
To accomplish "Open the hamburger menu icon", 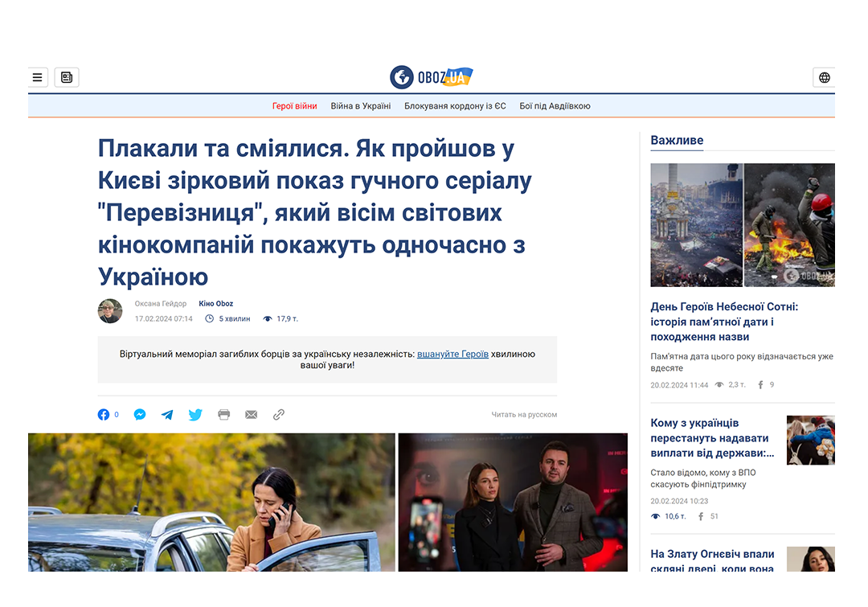I will (37, 78).
